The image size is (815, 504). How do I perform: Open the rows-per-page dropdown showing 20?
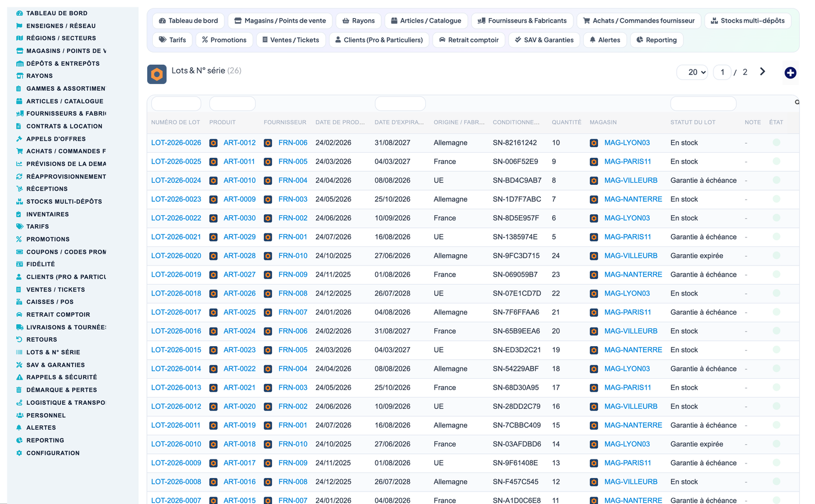[x=692, y=72]
